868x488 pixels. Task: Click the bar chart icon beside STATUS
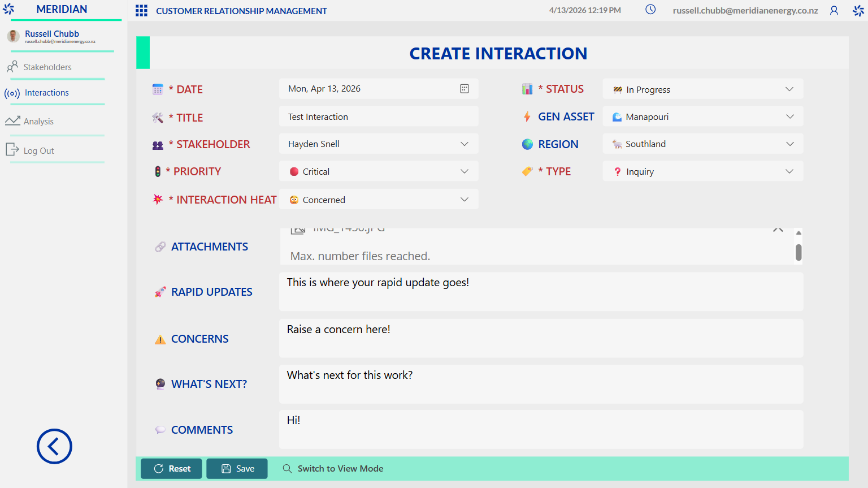[527, 89]
